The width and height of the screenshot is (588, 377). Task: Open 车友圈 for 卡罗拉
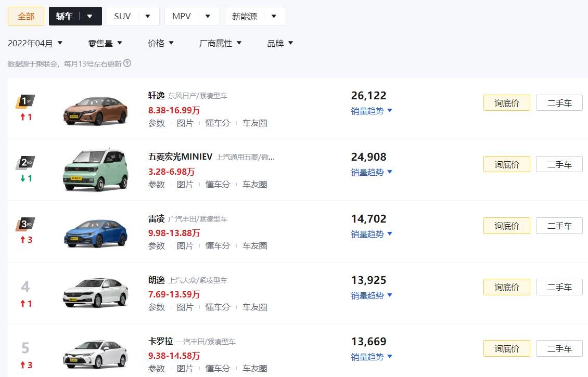coord(254,369)
